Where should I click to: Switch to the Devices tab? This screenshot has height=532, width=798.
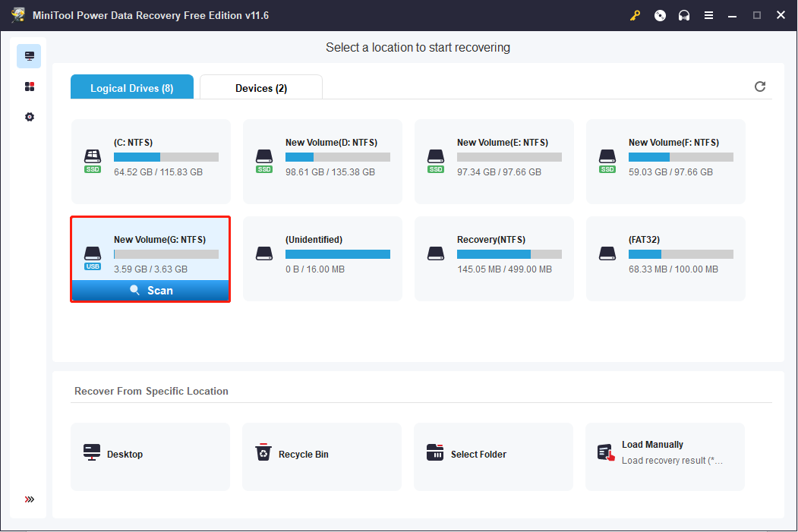click(260, 87)
